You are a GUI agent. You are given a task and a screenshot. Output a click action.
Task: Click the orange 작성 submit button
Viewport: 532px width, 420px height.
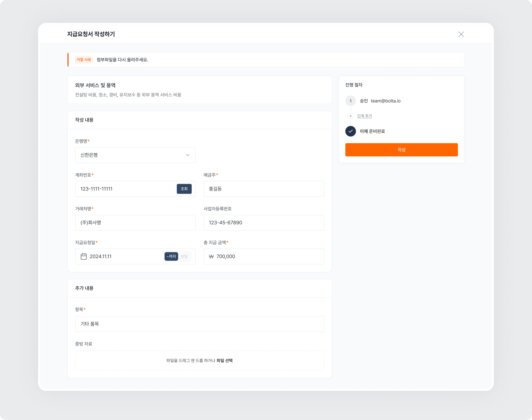(x=402, y=150)
